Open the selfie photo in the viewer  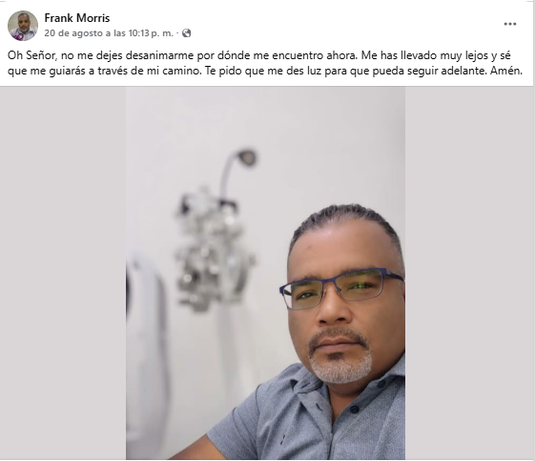pos(265,273)
